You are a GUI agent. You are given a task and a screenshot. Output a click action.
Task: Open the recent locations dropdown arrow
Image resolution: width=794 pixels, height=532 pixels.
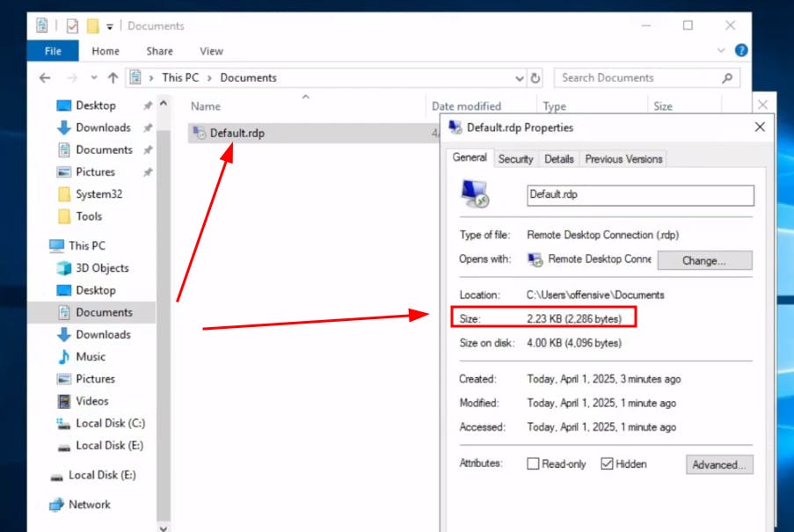(x=93, y=77)
